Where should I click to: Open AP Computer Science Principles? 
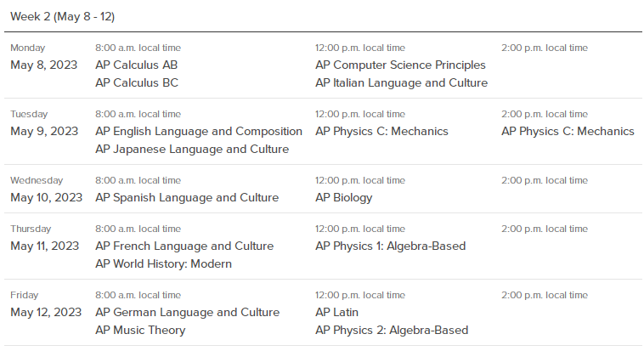[x=400, y=65]
